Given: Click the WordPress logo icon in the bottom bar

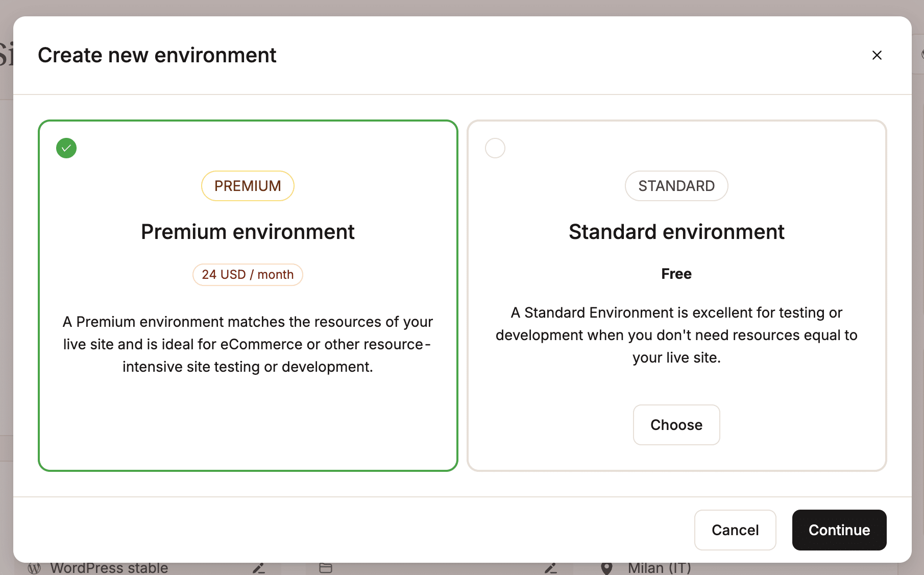Looking at the screenshot, I should (x=34, y=568).
